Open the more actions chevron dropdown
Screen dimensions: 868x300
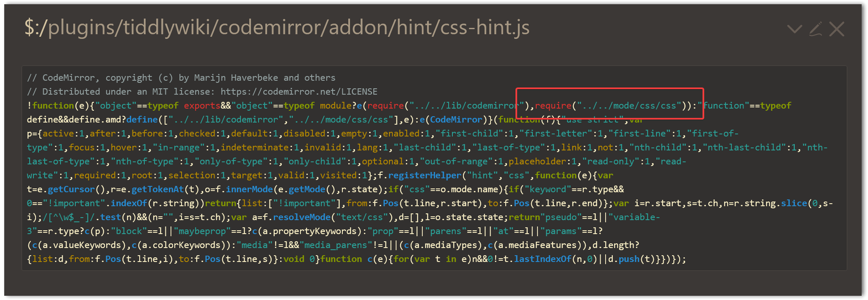pyautogui.click(x=794, y=29)
